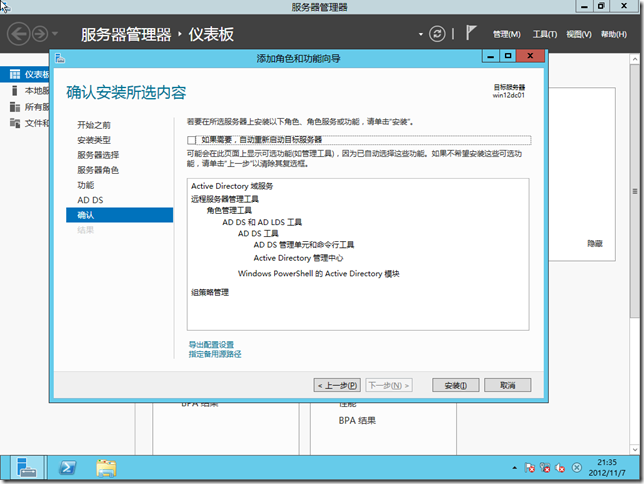Click 'Active Directory 域服务' in the list

click(x=232, y=186)
